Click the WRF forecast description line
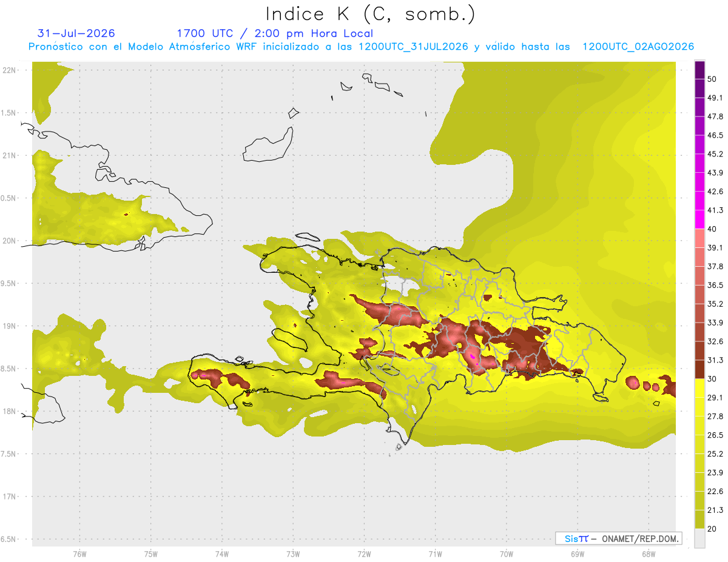 point(361,47)
